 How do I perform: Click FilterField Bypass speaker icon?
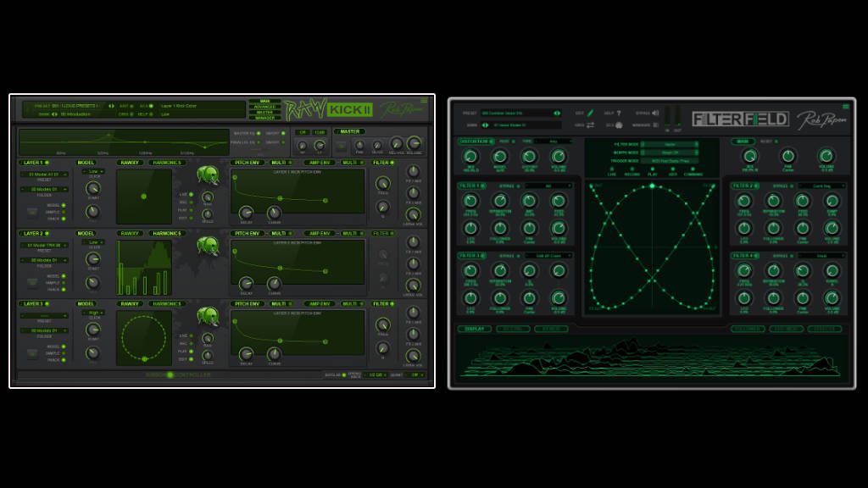point(655,113)
